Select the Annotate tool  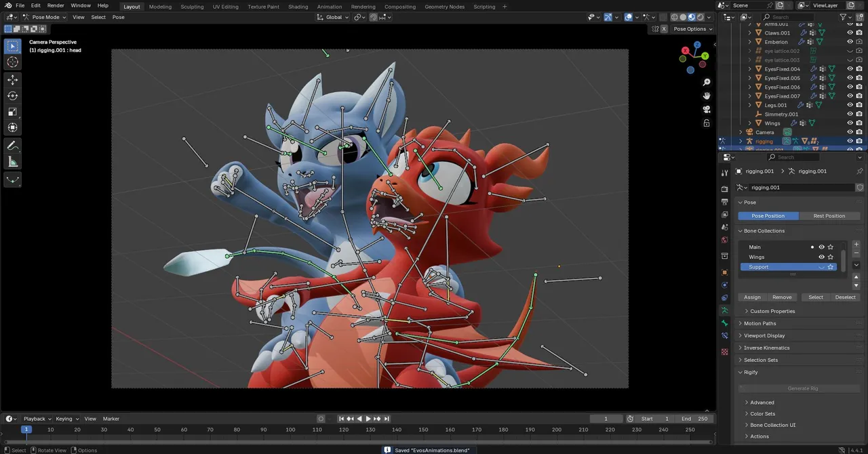13,146
